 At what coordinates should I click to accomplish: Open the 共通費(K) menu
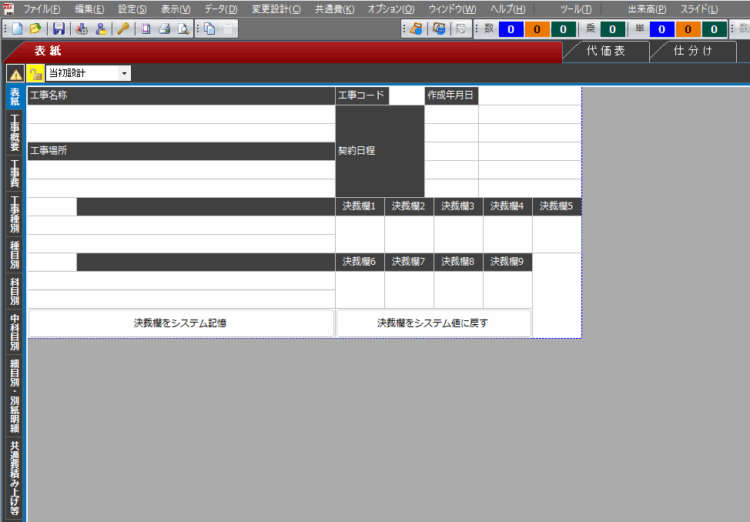(x=334, y=9)
